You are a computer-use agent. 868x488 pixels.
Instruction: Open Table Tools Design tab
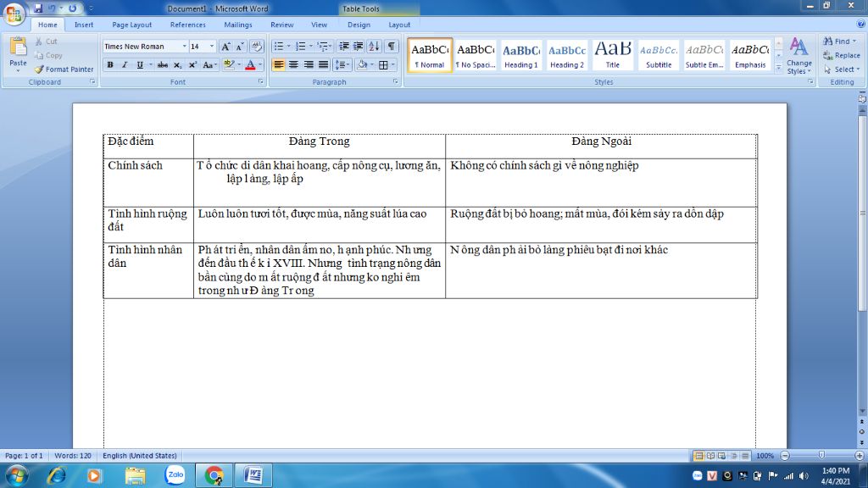[359, 25]
